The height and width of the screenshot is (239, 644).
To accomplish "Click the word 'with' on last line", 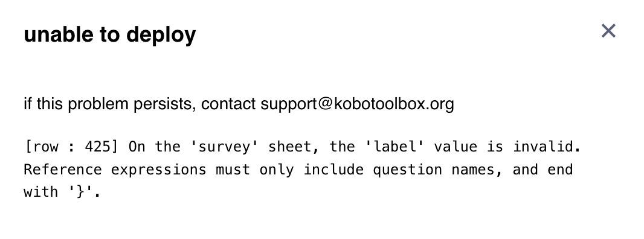I will pyautogui.click(x=41, y=192).
